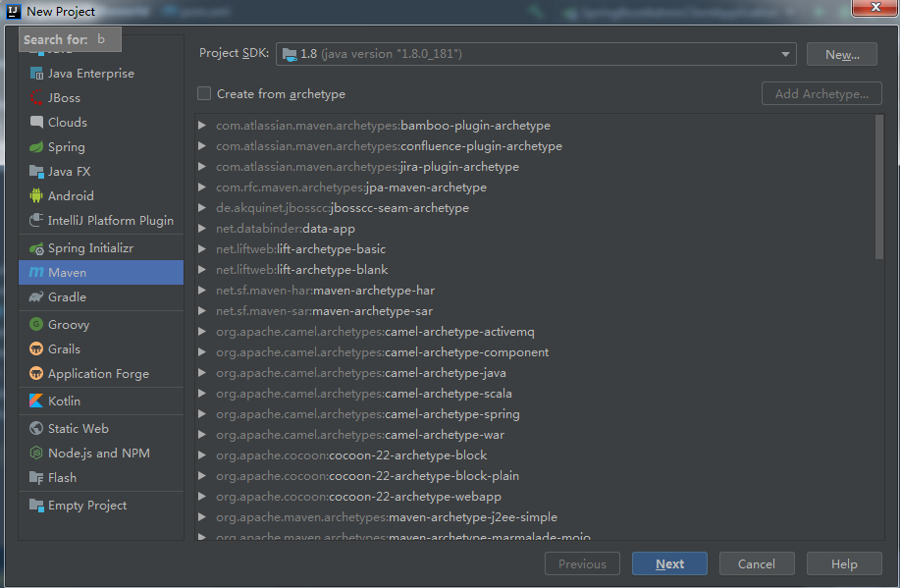This screenshot has width=900, height=588.
Task: Select cocoon-22-archetype-block-plain row
Action: pos(535,476)
